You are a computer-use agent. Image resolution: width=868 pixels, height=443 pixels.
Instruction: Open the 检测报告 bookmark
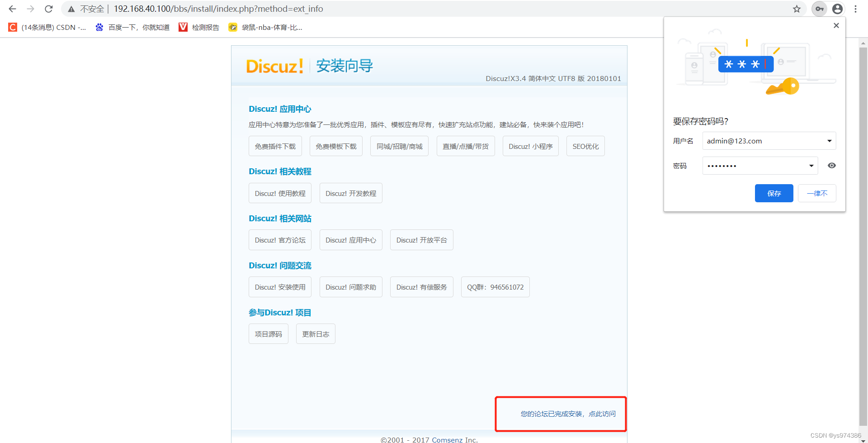tap(199, 27)
